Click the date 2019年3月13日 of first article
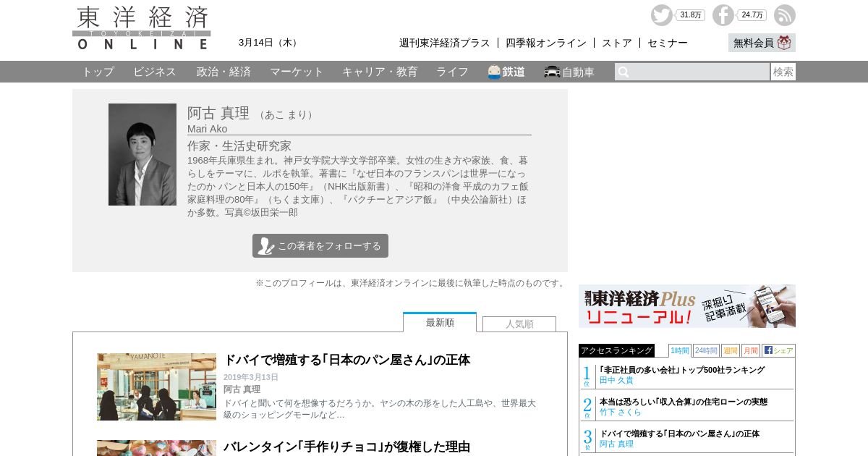Image resolution: width=868 pixels, height=456 pixels. (250, 377)
